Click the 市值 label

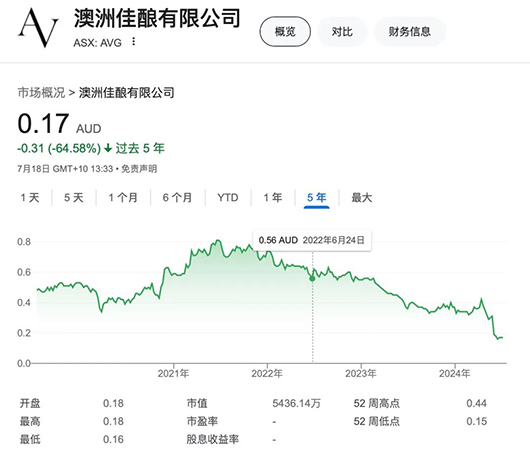click(197, 403)
